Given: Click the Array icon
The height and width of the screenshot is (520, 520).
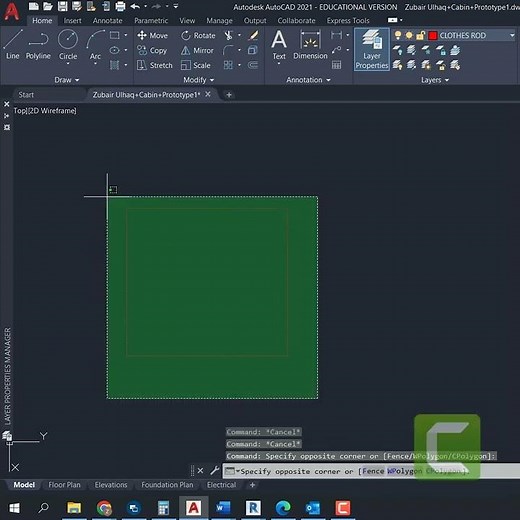Looking at the screenshot, I should 228,65.
